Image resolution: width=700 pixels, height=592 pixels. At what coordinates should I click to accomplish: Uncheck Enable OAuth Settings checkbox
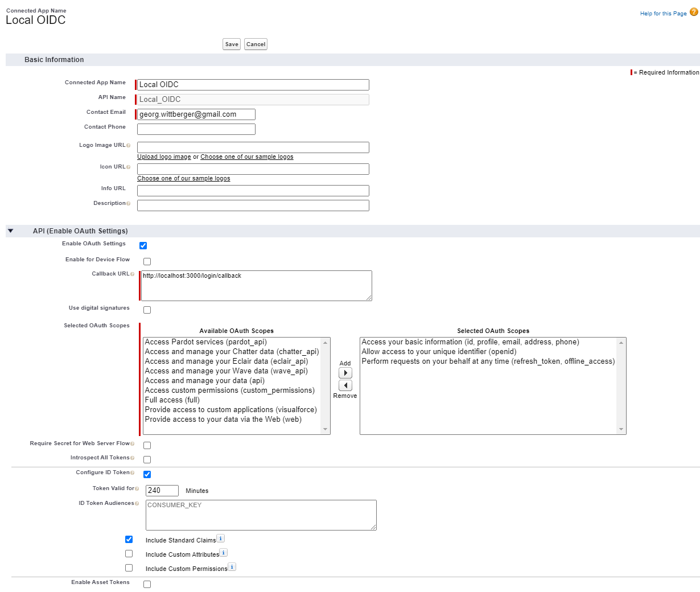143,246
